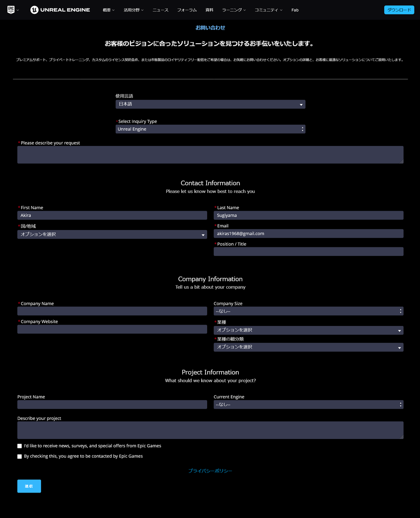Click the Position / Title field
Image resolution: width=420 pixels, height=518 pixels.
tap(309, 252)
